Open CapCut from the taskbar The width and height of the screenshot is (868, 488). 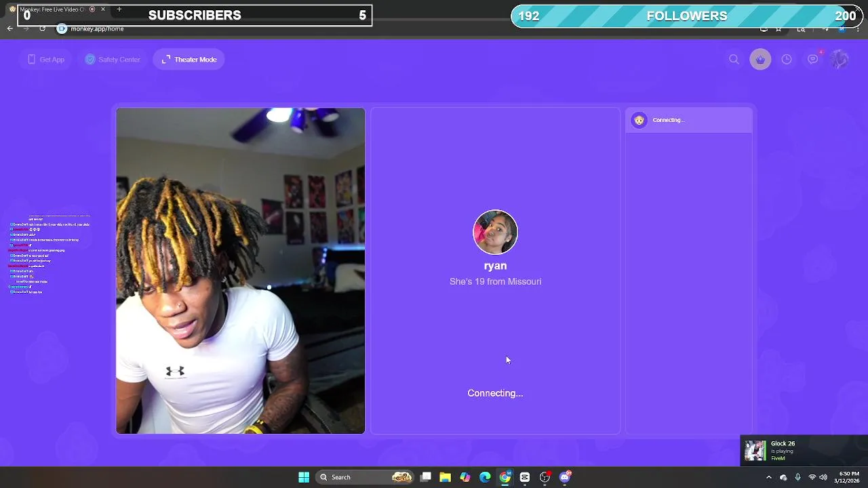[525, 477]
